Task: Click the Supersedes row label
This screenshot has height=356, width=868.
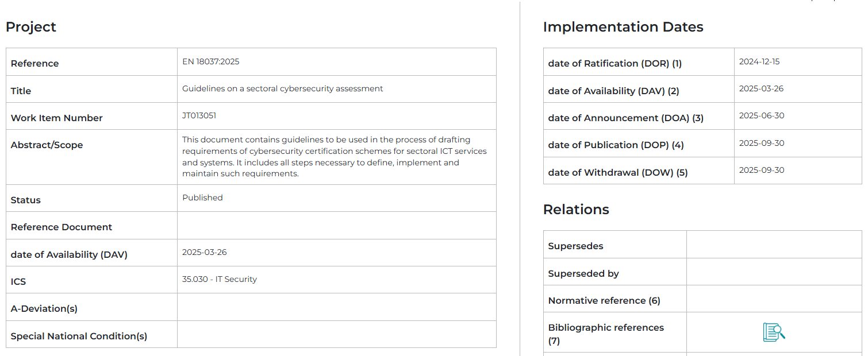Action: click(x=575, y=246)
